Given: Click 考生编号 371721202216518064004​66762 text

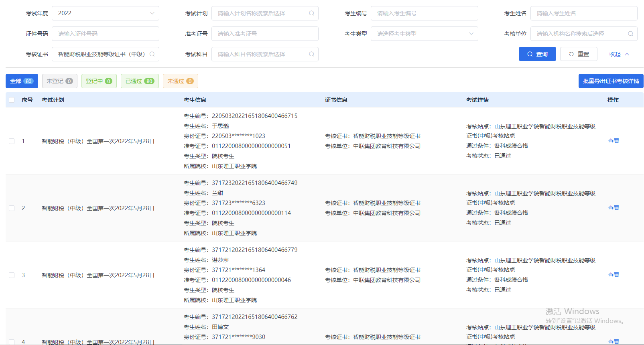Looking at the screenshot, I should pyautogui.click(x=255, y=317).
